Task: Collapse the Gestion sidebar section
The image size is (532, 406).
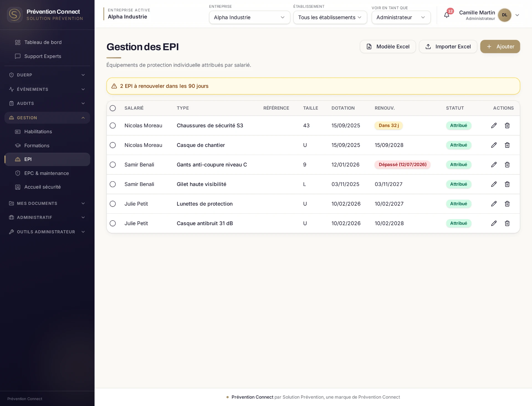Action: click(47, 118)
